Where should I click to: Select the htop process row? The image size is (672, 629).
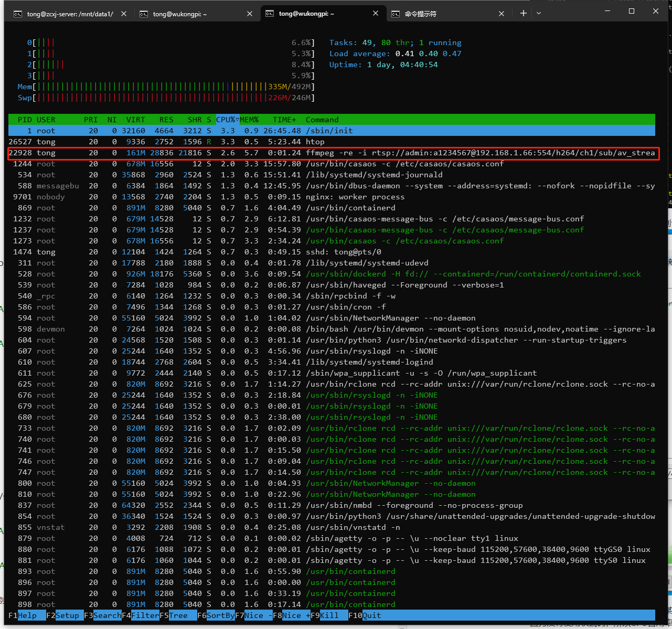click(x=332, y=142)
